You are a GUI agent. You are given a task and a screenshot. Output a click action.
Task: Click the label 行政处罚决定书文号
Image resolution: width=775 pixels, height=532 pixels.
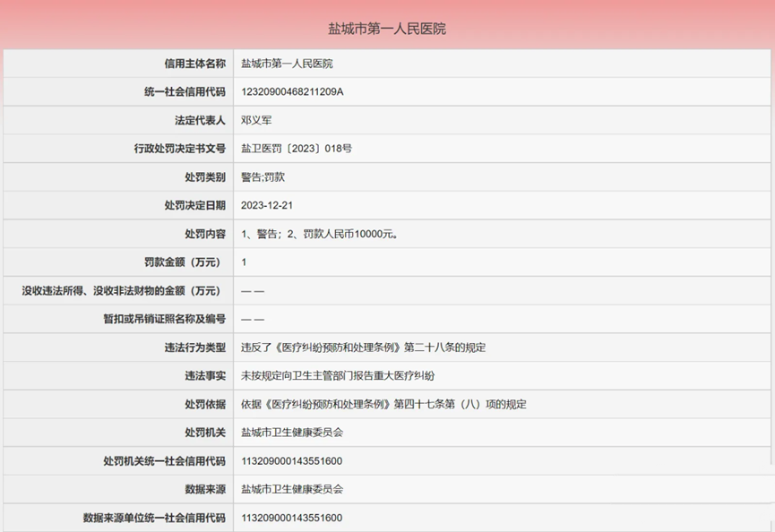(x=179, y=149)
